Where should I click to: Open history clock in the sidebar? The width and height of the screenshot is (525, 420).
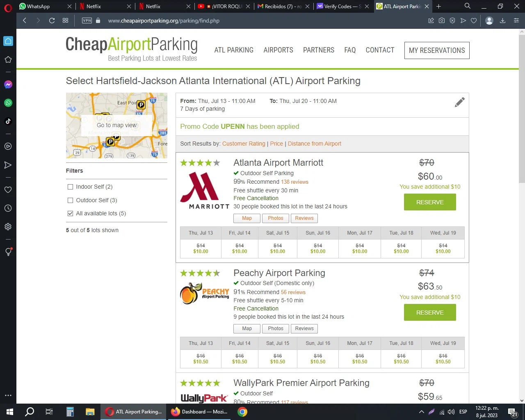coord(8,208)
